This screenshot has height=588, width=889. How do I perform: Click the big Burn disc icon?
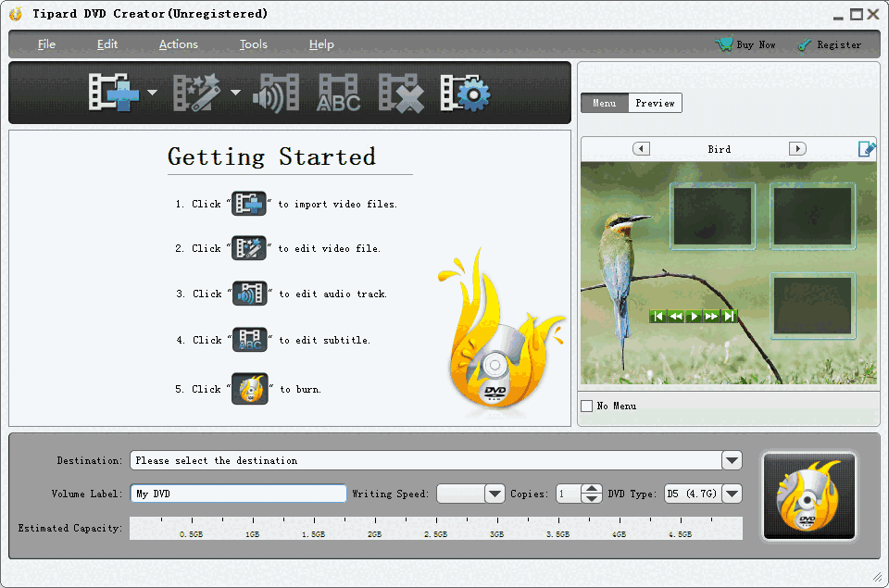pos(808,495)
